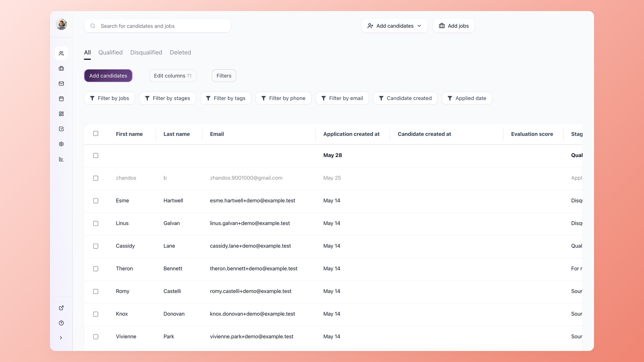
Task: Click zhandos.9001000@gmail.com email cell
Action: point(246,178)
